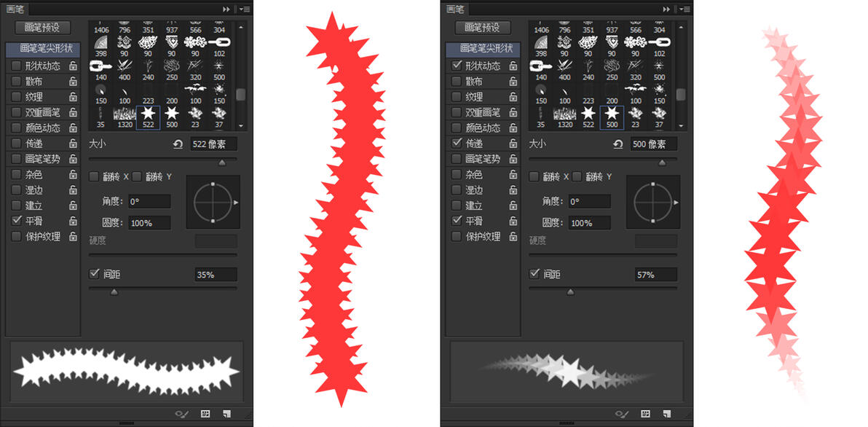Collapse right panel using double arrow icon

[x=666, y=9]
